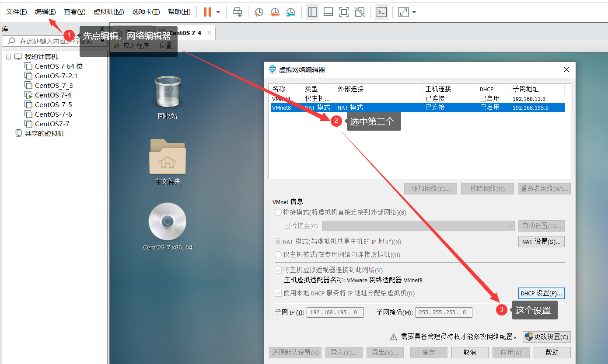Select CentOS-7-5 in the library
This screenshot has width=608, height=364.
(x=53, y=105)
